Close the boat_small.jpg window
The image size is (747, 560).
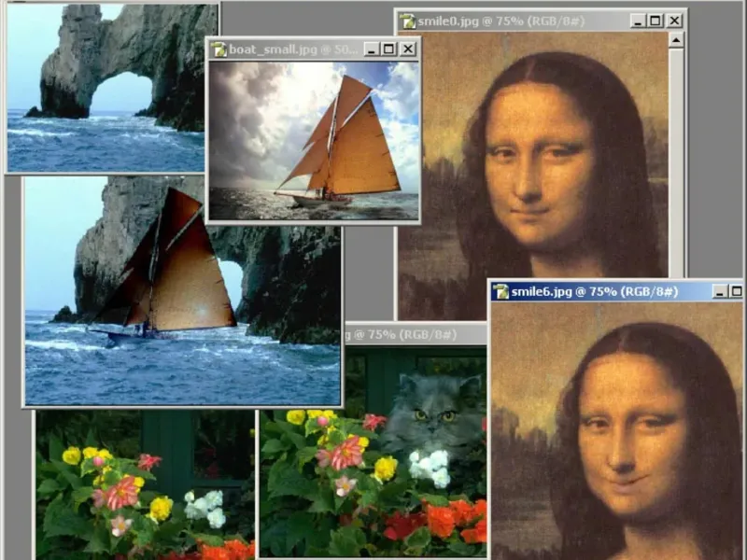tap(408, 49)
